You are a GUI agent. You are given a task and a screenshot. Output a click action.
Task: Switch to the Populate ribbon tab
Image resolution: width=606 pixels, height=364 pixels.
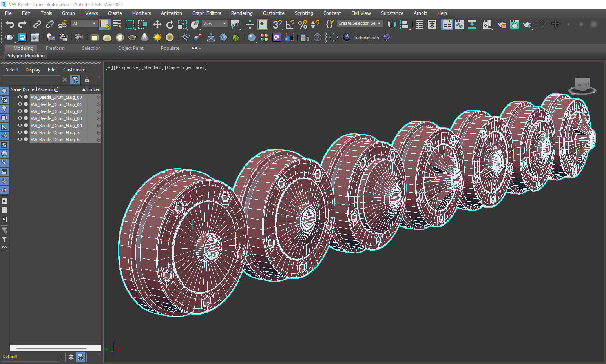[170, 48]
